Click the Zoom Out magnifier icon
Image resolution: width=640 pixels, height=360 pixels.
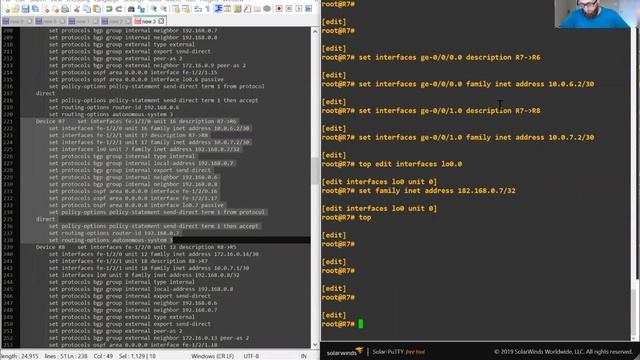coord(163,9)
